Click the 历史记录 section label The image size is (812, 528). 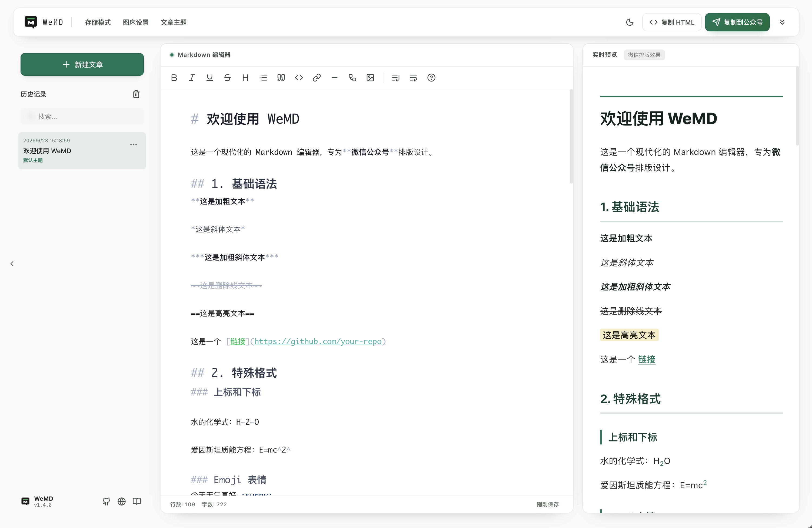pos(34,94)
